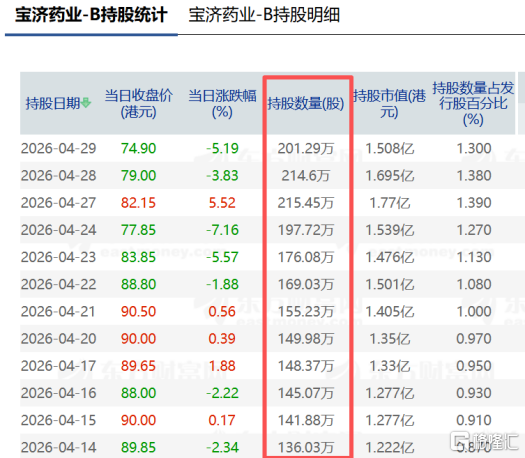Click closing price 88.00
The image size is (525, 458).
(139, 393)
